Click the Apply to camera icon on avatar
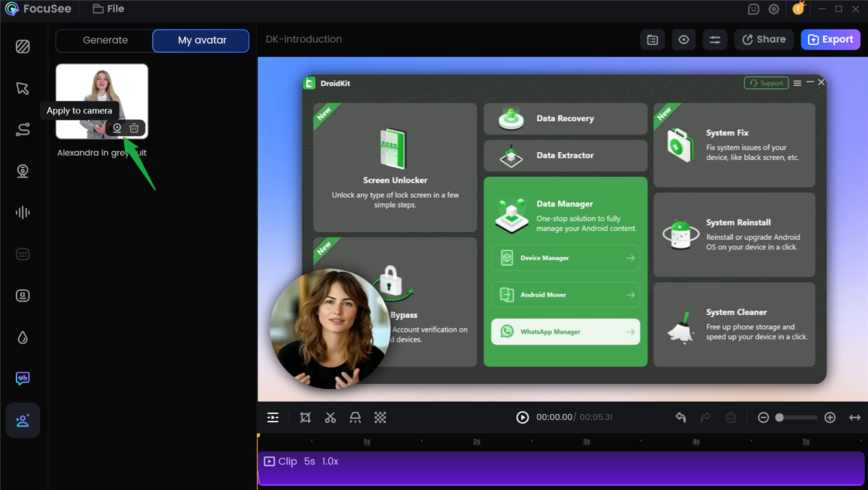Screen dimensions: 868x490 [117, 128]
